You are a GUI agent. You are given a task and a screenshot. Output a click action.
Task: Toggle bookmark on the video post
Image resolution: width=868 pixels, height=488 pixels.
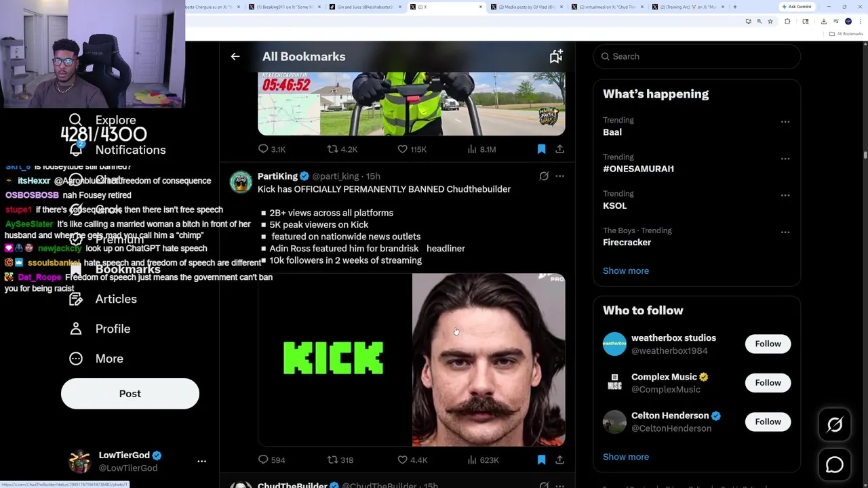pos(541,149)
